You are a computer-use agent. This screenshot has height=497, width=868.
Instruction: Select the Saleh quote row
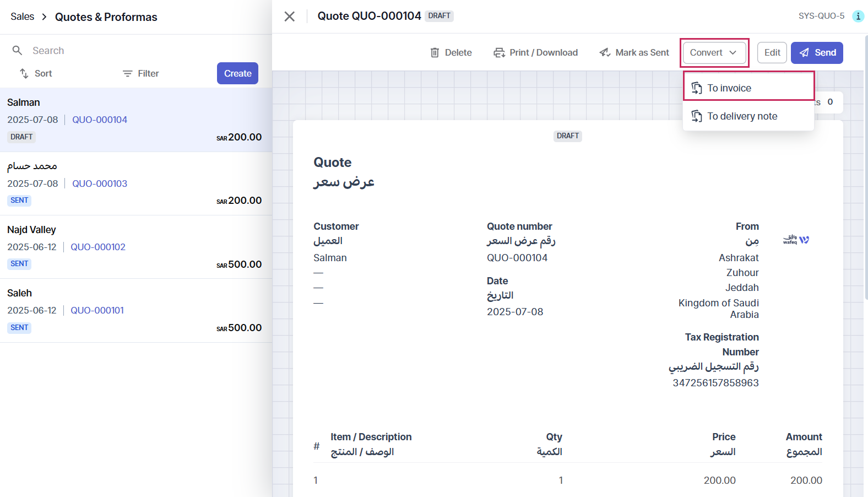135,310
